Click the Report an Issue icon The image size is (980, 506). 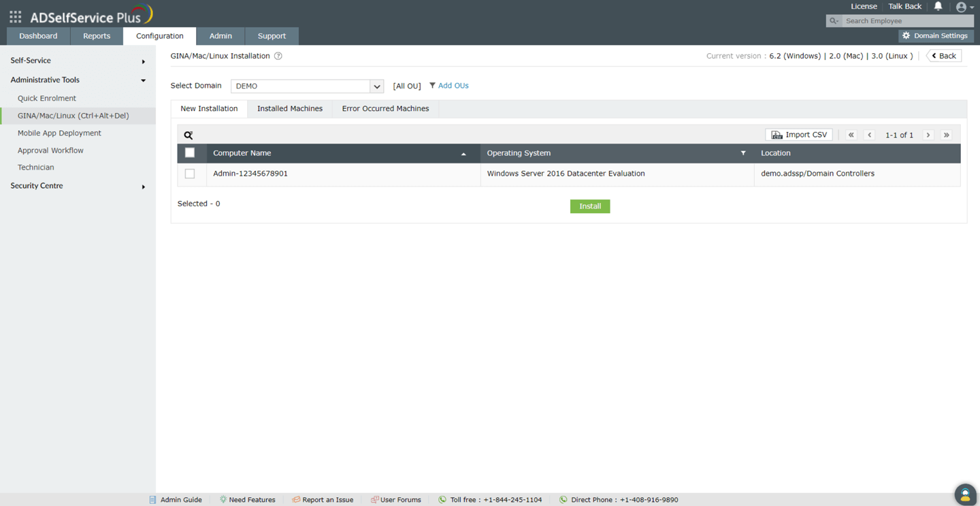point(295,500)
